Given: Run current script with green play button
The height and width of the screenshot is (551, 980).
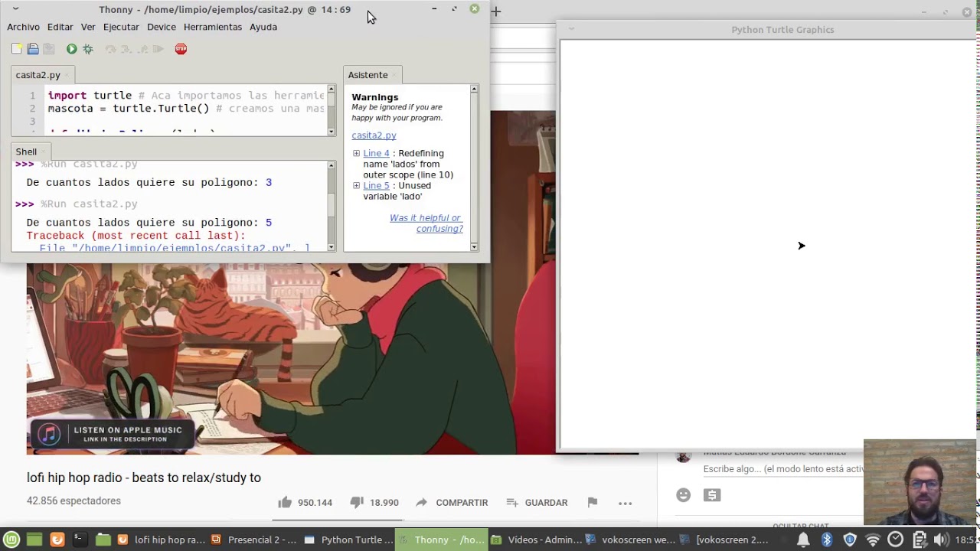Looking at the screenshot, I should click(71, 49).
